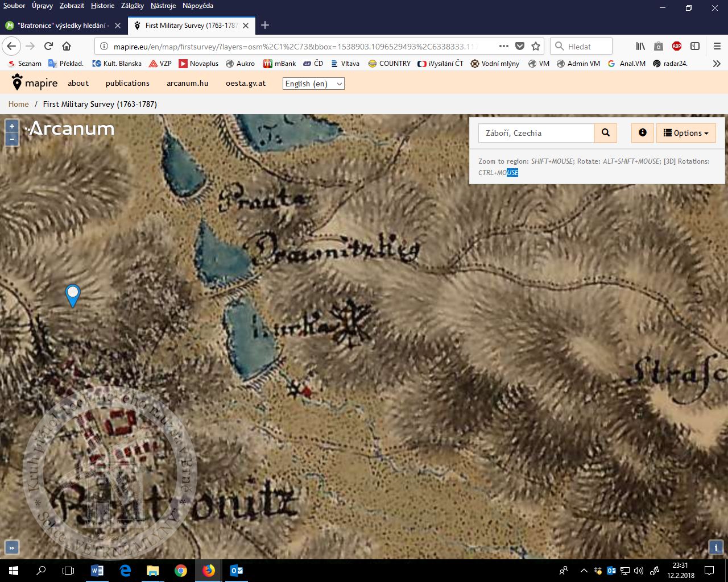Click the Arcanum logo on the map
The width and height of the screenshot is (728, 582).
[69, 128]
